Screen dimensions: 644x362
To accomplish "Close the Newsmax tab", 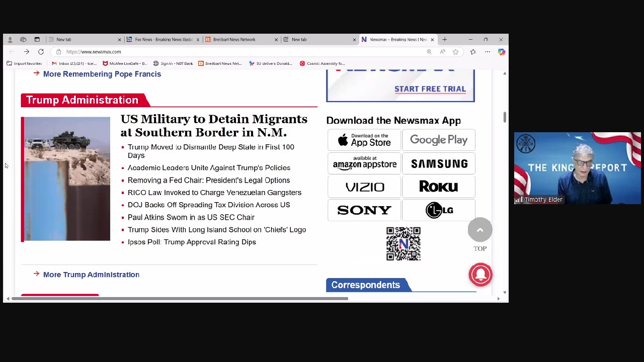I will (x=432, y=39).
